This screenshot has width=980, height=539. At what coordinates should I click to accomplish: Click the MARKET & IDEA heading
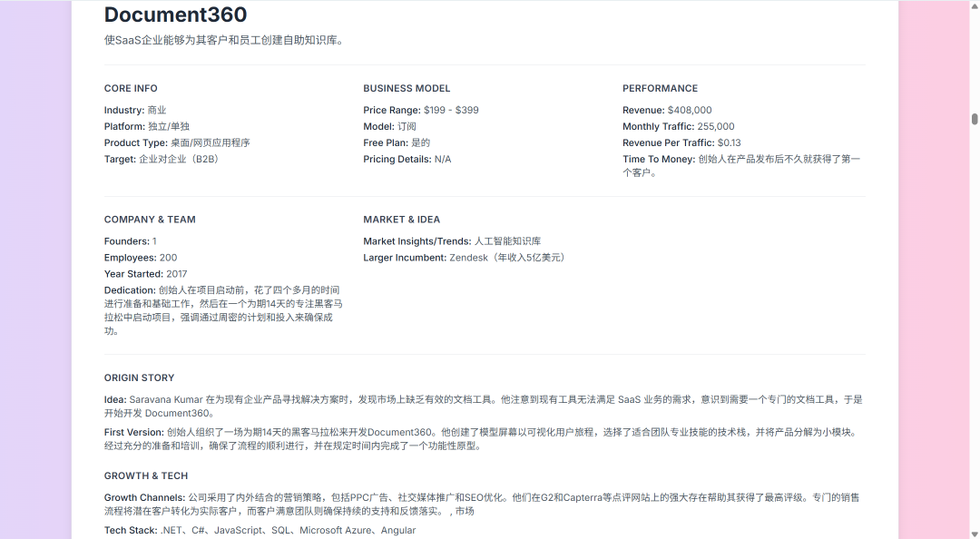(x=402, y=220)
